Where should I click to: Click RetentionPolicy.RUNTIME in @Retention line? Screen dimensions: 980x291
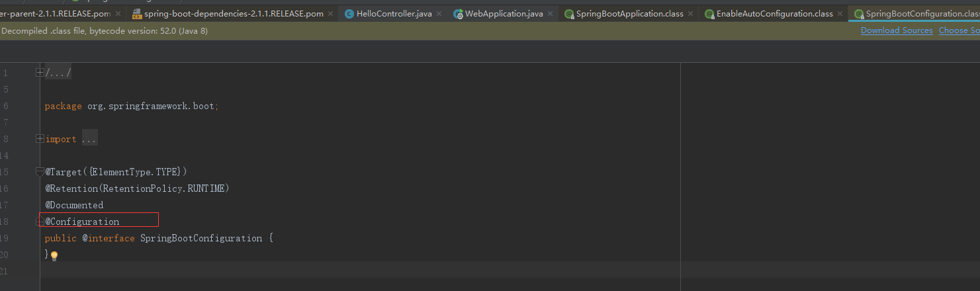163,188
